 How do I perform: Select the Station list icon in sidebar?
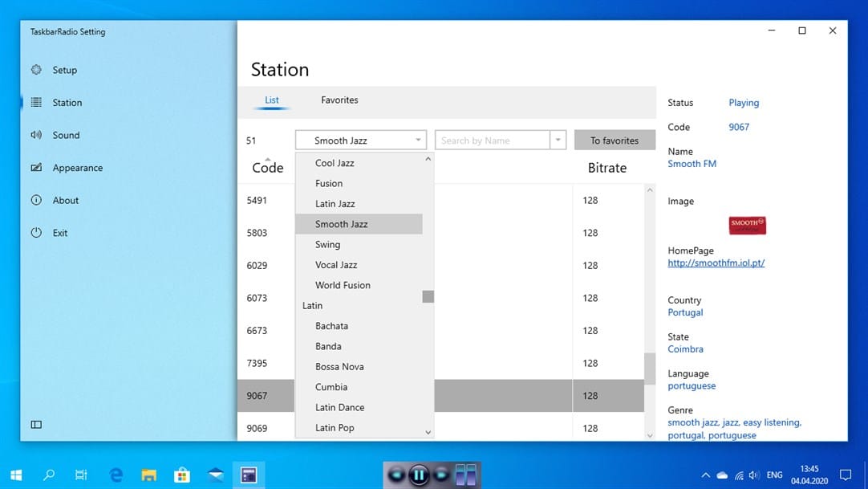(35, 102)
